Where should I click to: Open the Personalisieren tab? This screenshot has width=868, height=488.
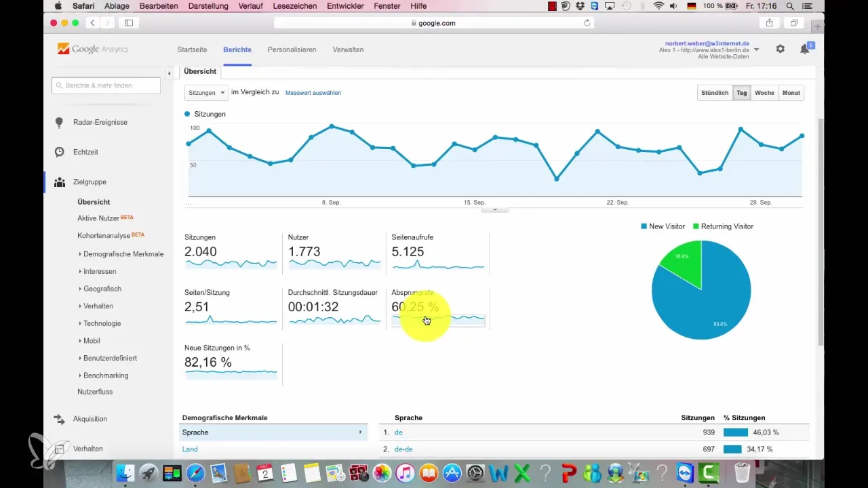click(292, 49)
